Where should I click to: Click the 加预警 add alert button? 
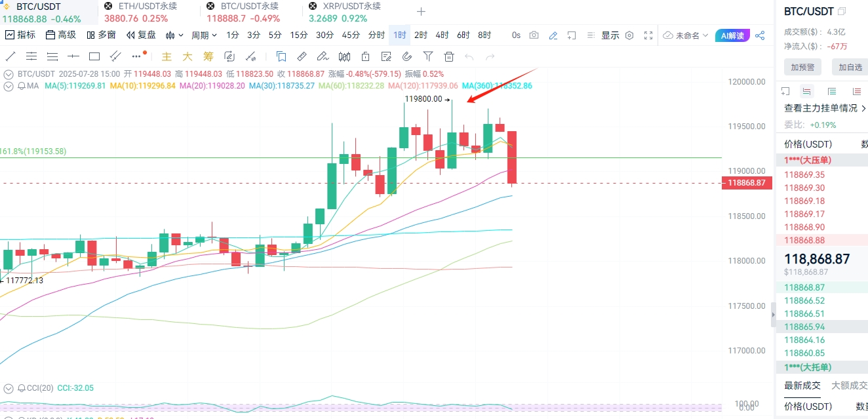pos(802,67)
